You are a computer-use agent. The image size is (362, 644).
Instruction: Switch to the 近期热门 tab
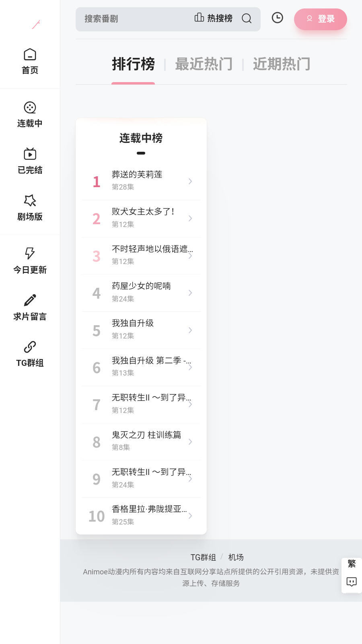click(282, 64)
